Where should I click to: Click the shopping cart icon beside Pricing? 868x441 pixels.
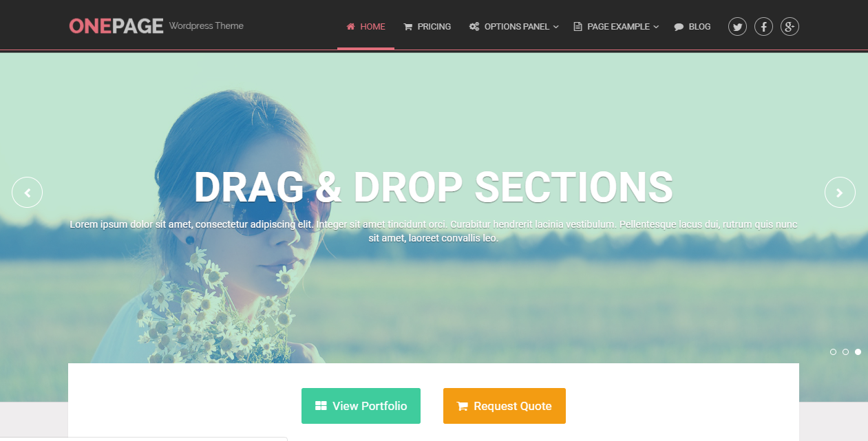(408, 27)
